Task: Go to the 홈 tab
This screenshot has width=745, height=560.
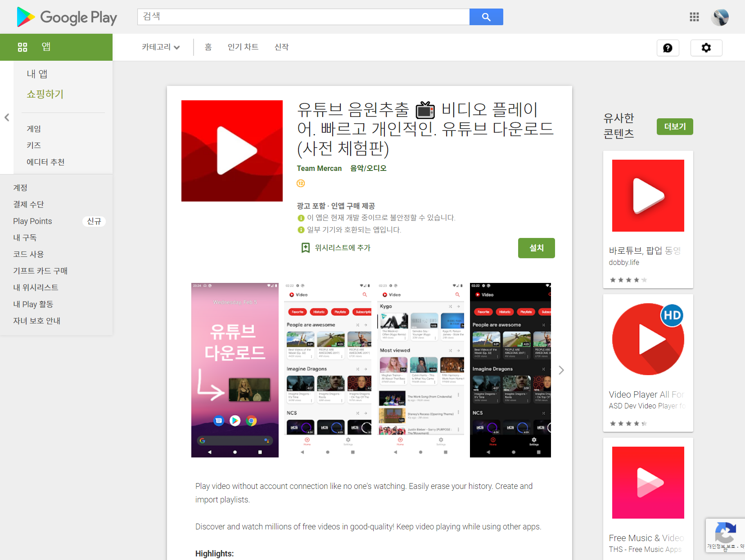Action: [x=208, y=47]
